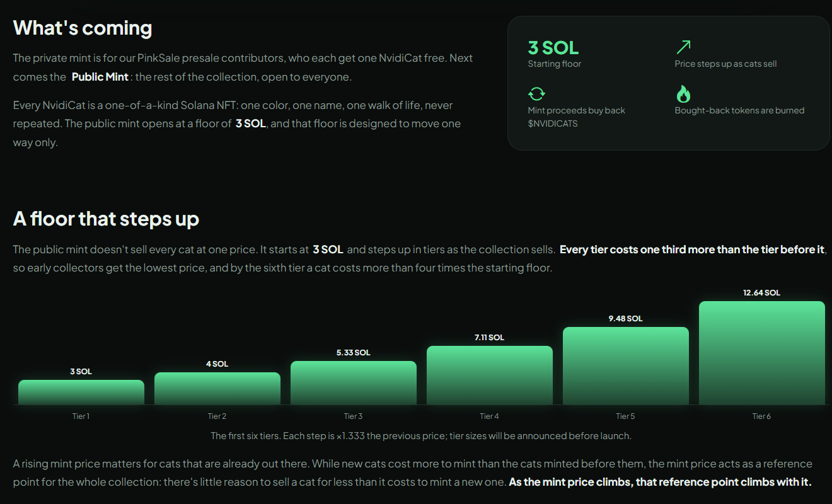Screen dimensions: 832x504
Task: Click the bold Public Mint text
Action: click(100, 77)
